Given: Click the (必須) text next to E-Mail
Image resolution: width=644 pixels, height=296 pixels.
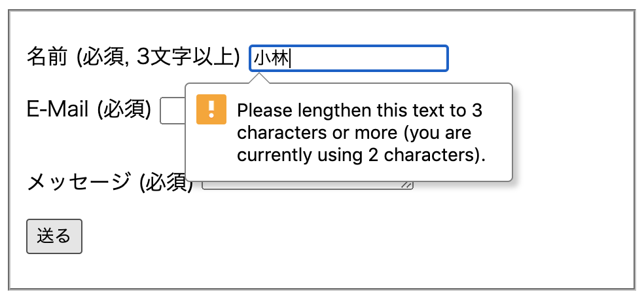Looking at the screenshot, I should pos(124,109).
